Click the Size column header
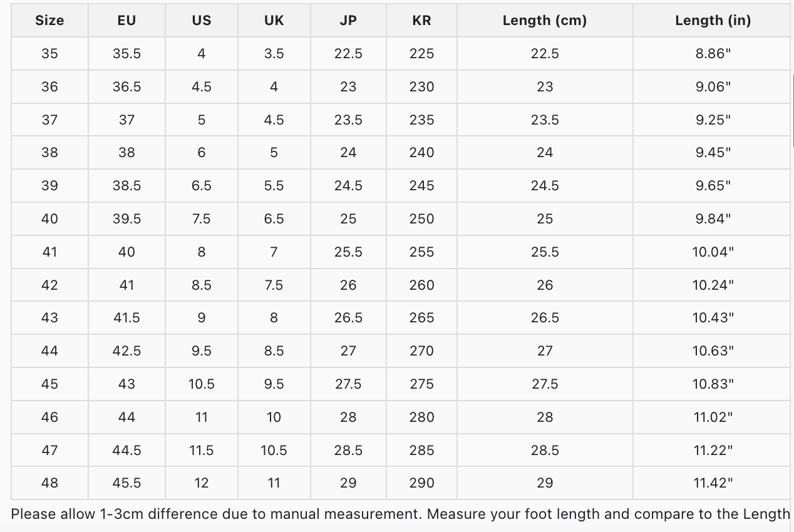The image size is (794, 532). (x=49, y=20)
